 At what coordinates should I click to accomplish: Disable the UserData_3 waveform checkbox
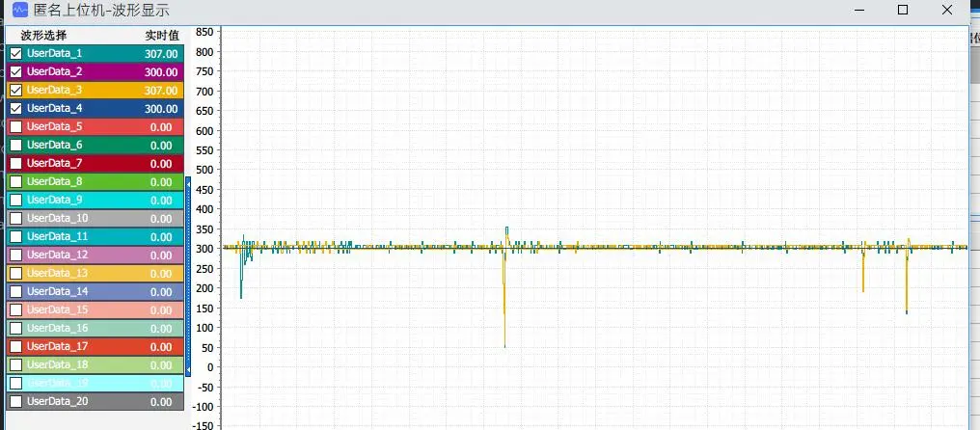point(15,90)
